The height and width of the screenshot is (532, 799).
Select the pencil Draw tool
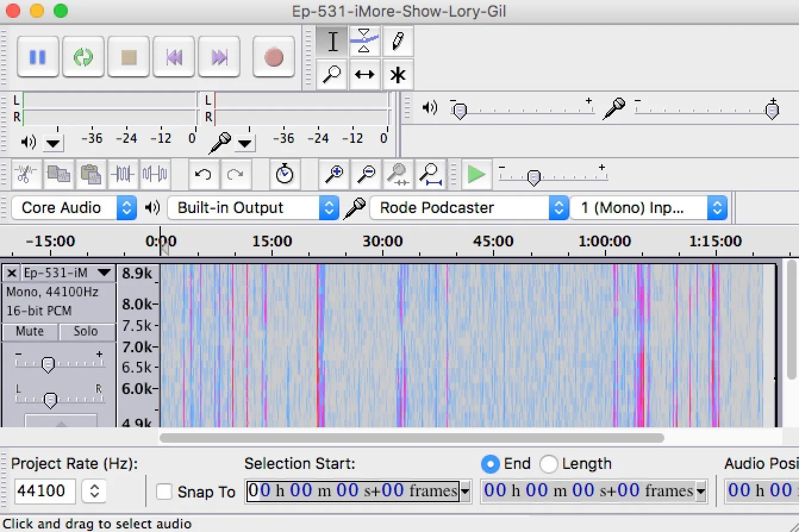[398, 42]
